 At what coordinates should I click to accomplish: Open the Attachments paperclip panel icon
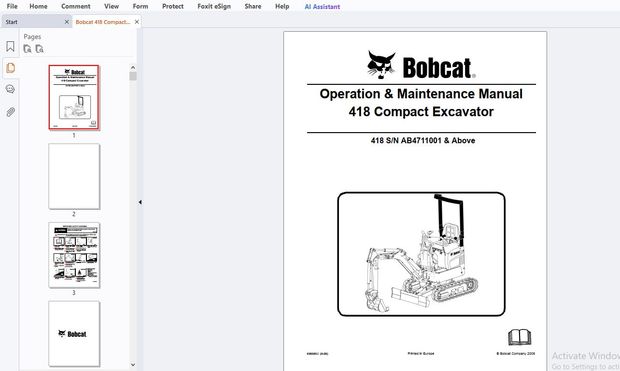[11, 112]
